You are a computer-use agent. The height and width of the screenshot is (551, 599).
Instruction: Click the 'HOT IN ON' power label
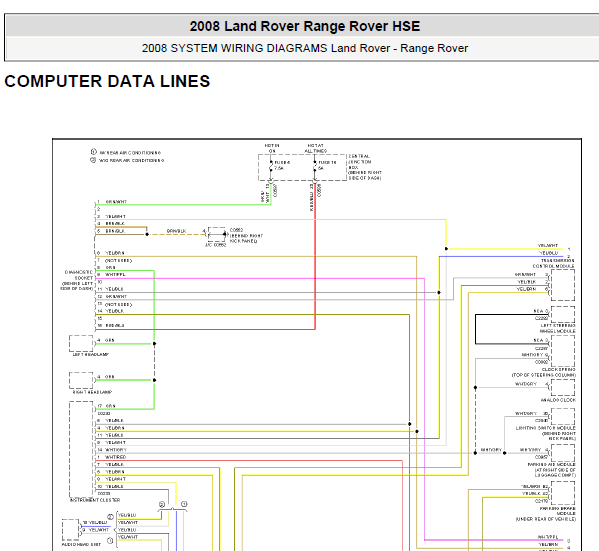click(x=272, y=148)
